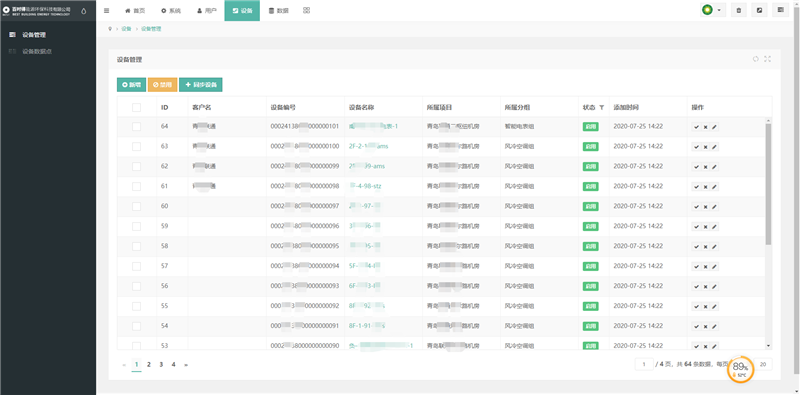The height and width of the screenshot is (395, 800).
Task: Click the X action for row ID 59
Action: pos(706,227)
